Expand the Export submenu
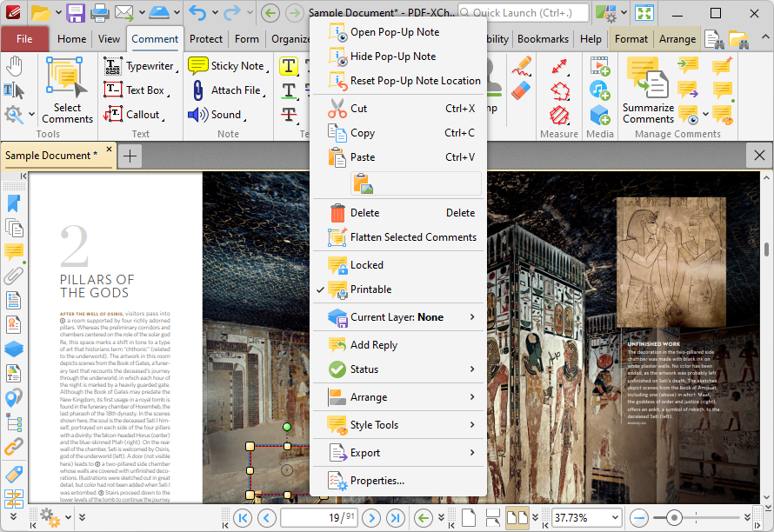 point(397,453)
